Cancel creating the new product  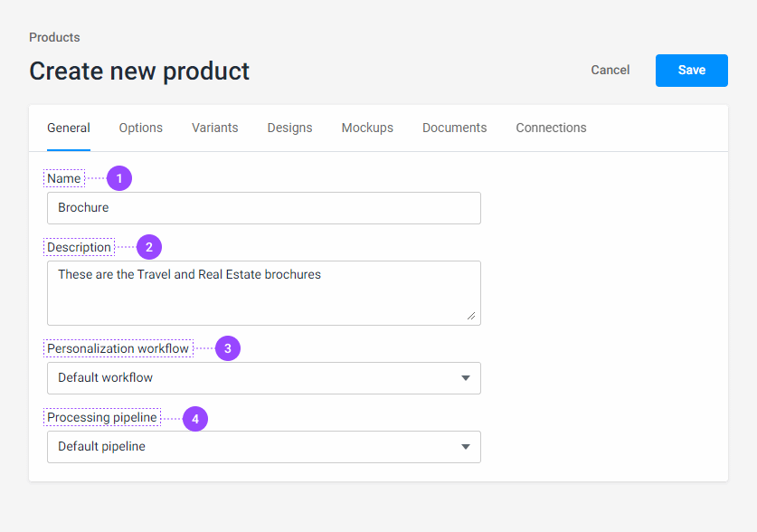coord(610,70)
